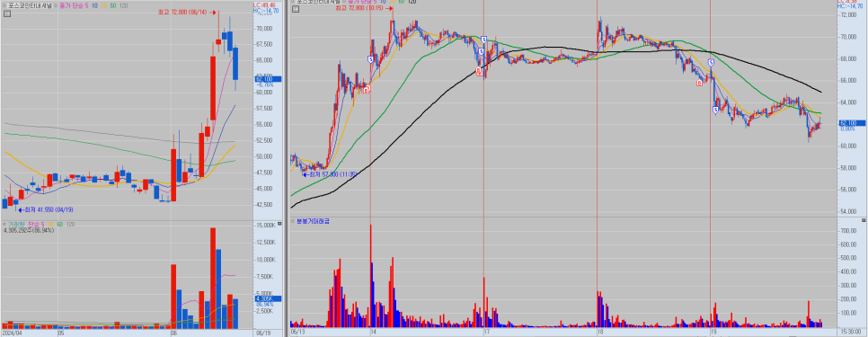This screenshot has height=337, width=868.
Task: Toggle the 120 moving average label in minute chart
Action: (412, 2)
